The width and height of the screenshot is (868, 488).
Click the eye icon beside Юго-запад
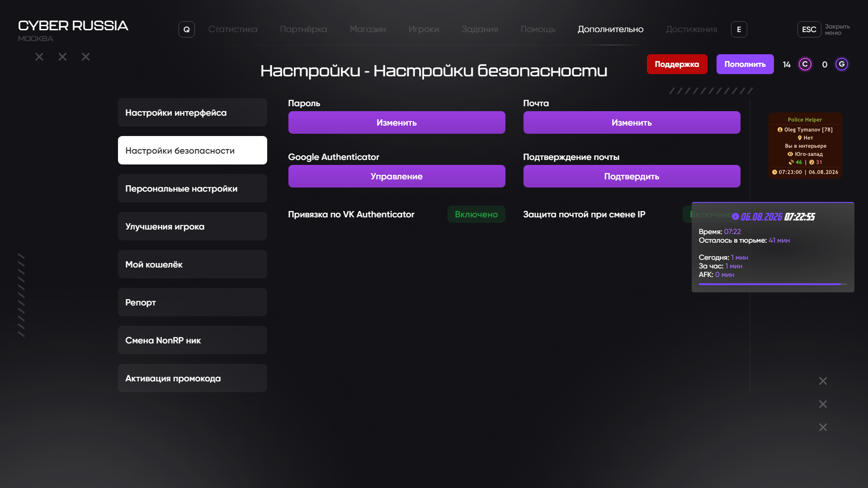click(x=790, y=154)
